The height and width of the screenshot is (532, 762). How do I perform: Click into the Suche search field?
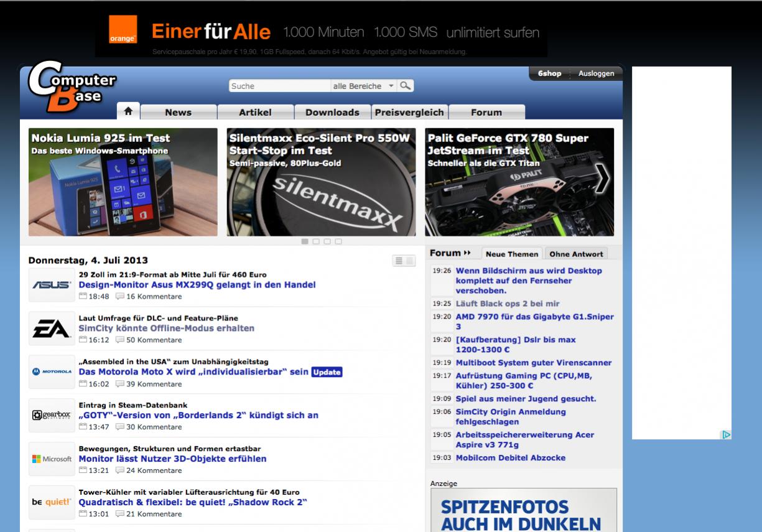pyautogui.click(x=279, y=86)
